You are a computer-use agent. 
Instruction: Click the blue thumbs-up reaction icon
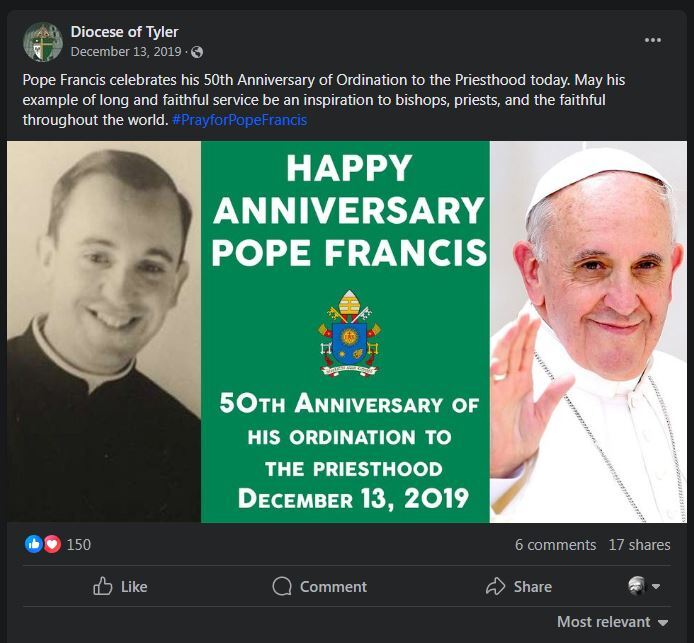[x=34, y=544]
